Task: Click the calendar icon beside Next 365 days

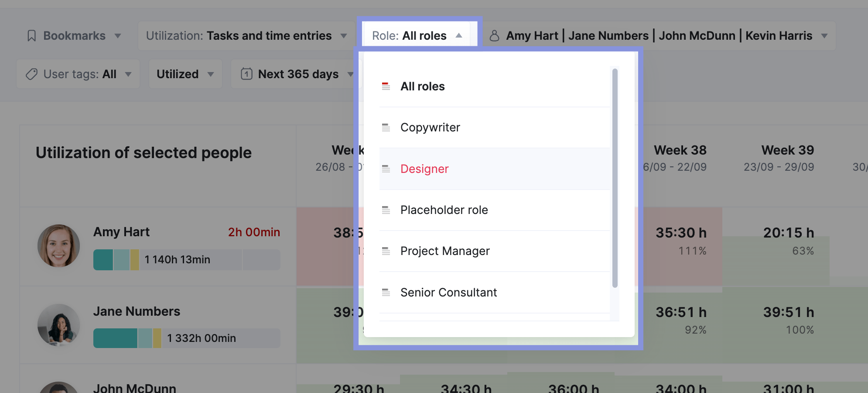Action: (246, 74)
